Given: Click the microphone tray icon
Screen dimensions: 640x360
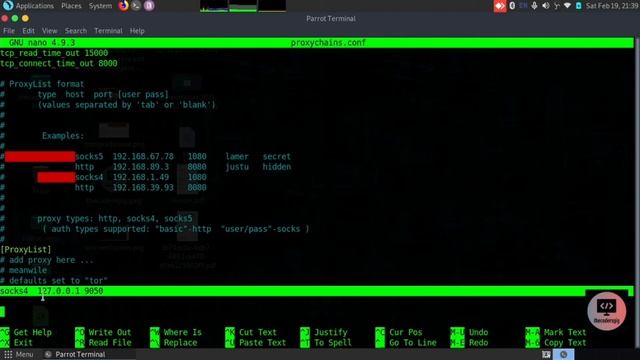Looking at the screenshot, I should point(534,6).
